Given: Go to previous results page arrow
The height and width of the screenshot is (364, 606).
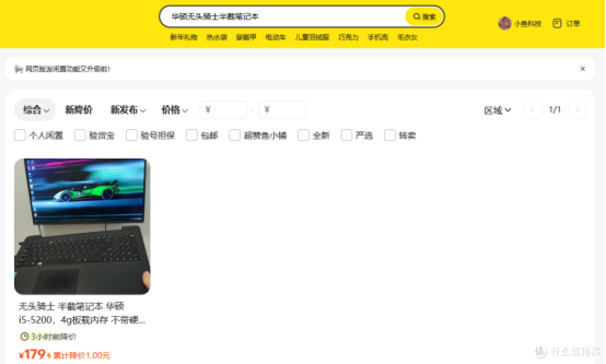Looking at the screenshot, I should coord(532,110).
